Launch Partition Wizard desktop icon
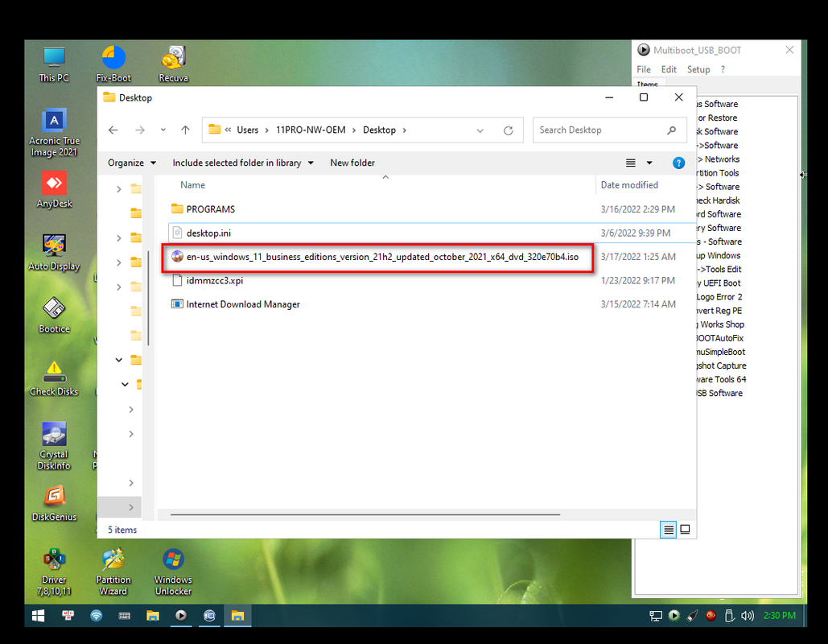 point(113,572)
